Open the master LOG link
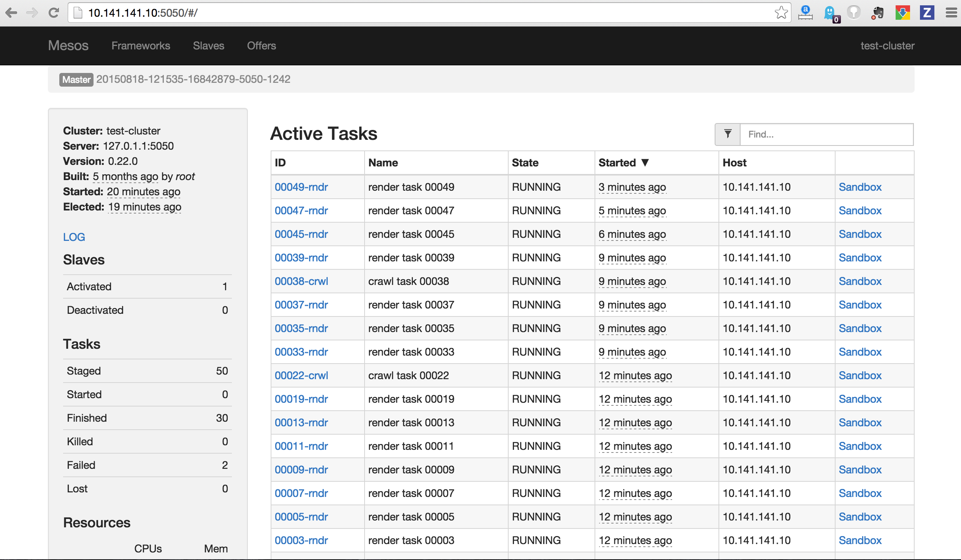The width and height of the screenshot is (961, 560). tap(74, 237)
